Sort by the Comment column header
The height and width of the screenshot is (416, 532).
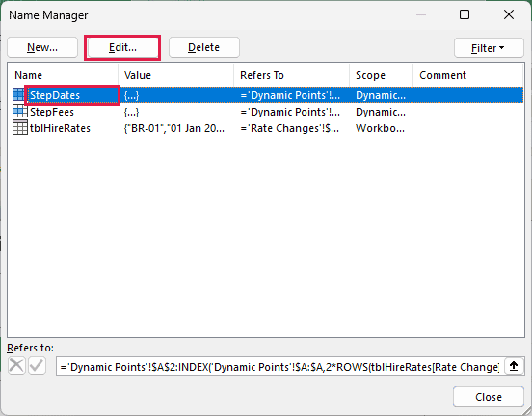pyautogui.click(x=467, y=75)
